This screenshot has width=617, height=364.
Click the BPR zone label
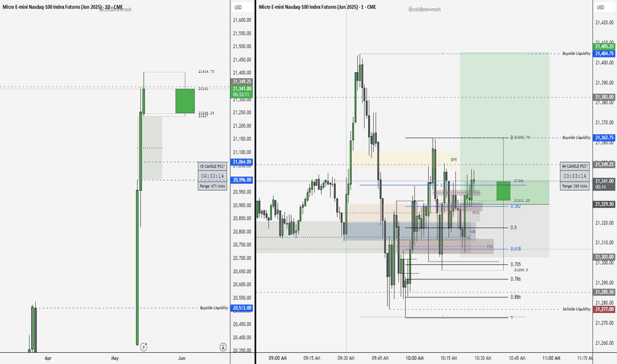[453, 159]
